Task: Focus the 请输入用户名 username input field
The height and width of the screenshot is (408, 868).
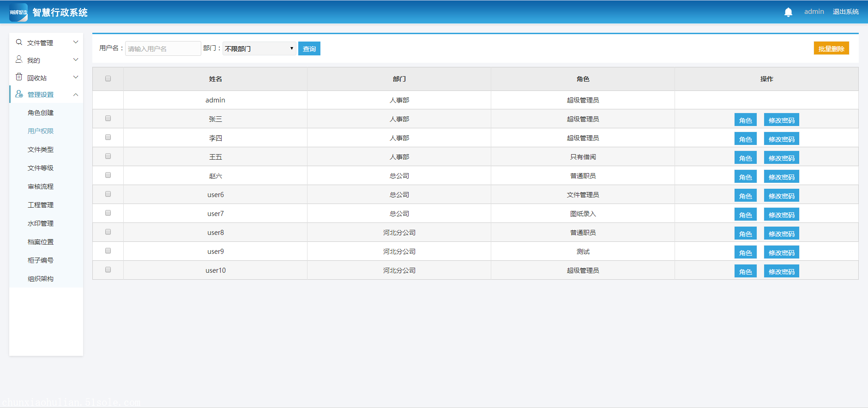Action: click(x=163, y=48)
